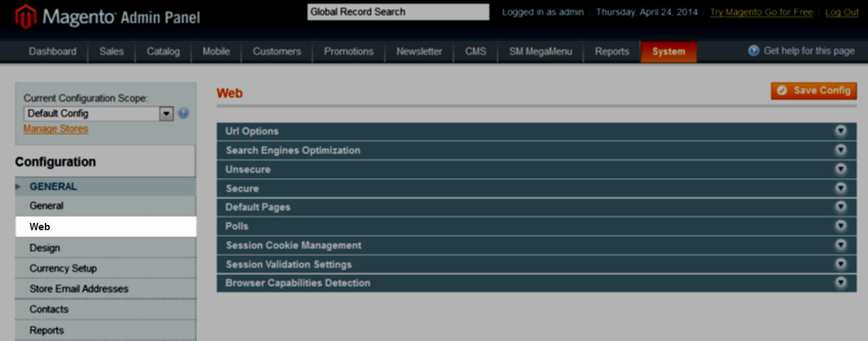Open the CMS menu

[475, 51]
